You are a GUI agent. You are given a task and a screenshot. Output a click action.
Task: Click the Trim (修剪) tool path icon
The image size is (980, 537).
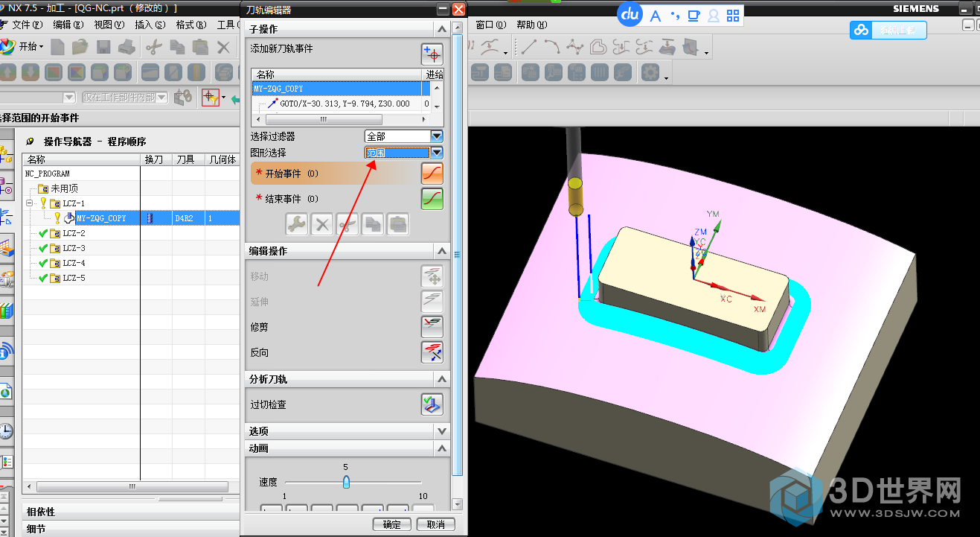pyautogui.click(x=432, y=327)
